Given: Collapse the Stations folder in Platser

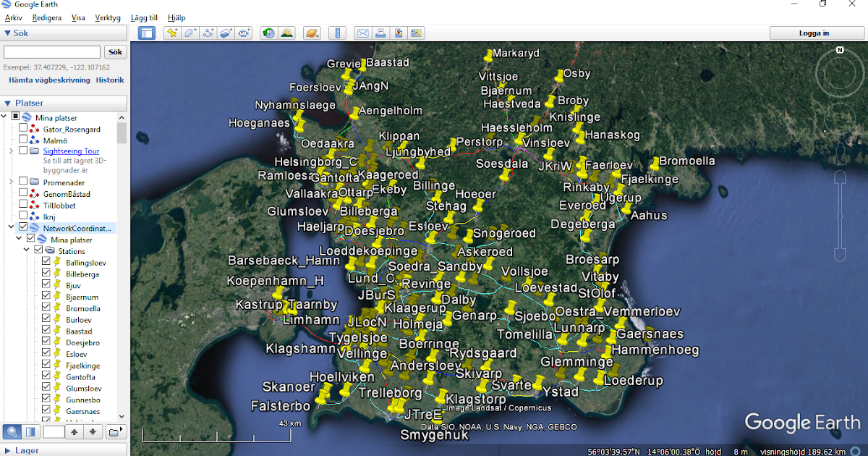Looking at the screenshot, I should point(27,250).
